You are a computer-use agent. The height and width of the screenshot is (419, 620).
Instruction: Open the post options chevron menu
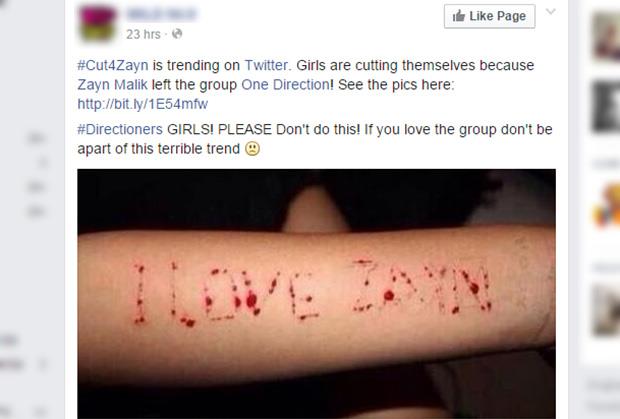click(551, 11)
